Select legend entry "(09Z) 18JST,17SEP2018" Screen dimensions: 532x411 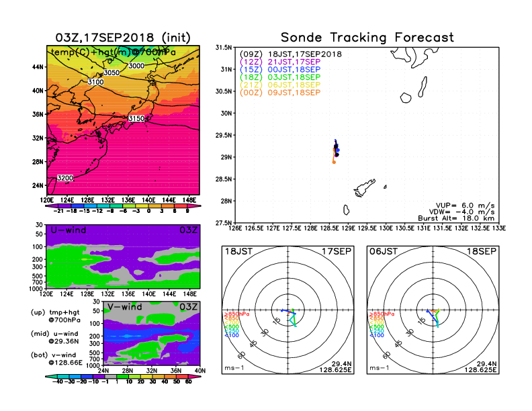pyautogui.click(x=290, y=54)
